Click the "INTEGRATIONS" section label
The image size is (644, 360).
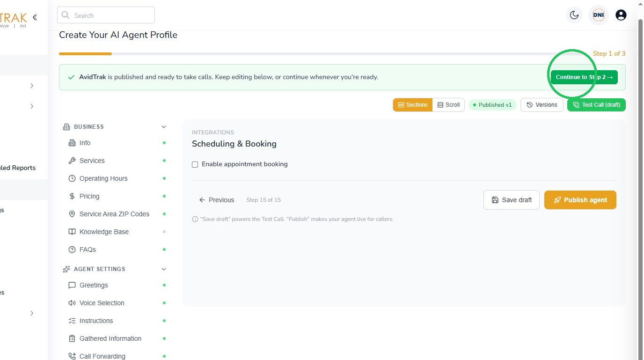click(x=213, y=132)
